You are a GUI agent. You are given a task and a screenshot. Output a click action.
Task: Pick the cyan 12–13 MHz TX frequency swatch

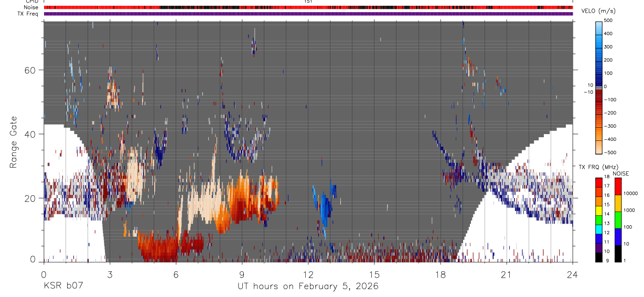point(599,229)
